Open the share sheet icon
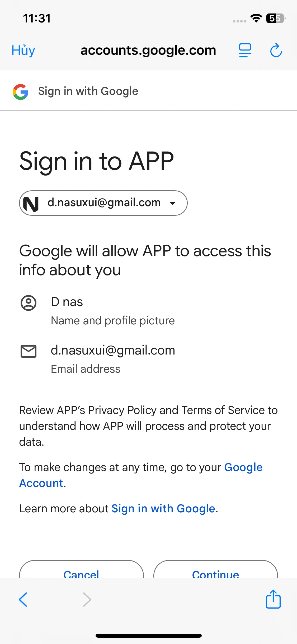This screenshot has width=297, height=644. [x=273, y=599]
